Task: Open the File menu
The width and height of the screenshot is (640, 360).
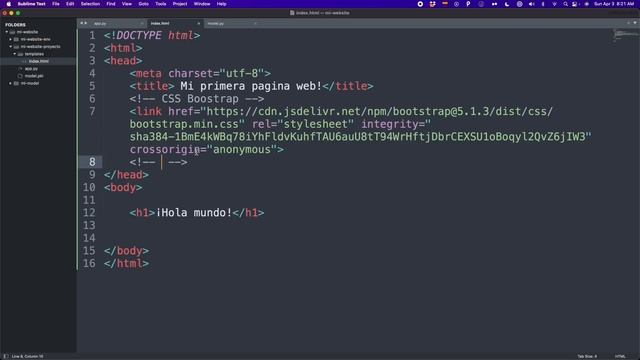Action: pyautogui.click(x=56, y=4)
